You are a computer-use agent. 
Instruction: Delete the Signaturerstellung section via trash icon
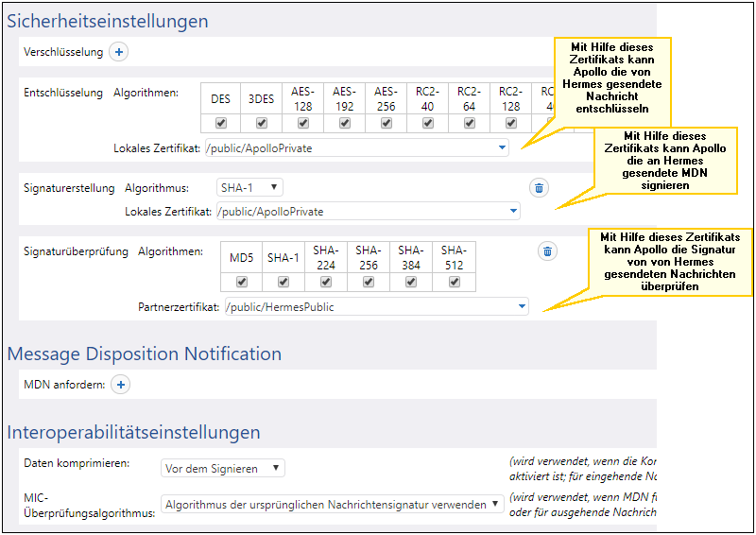[539, 188]
